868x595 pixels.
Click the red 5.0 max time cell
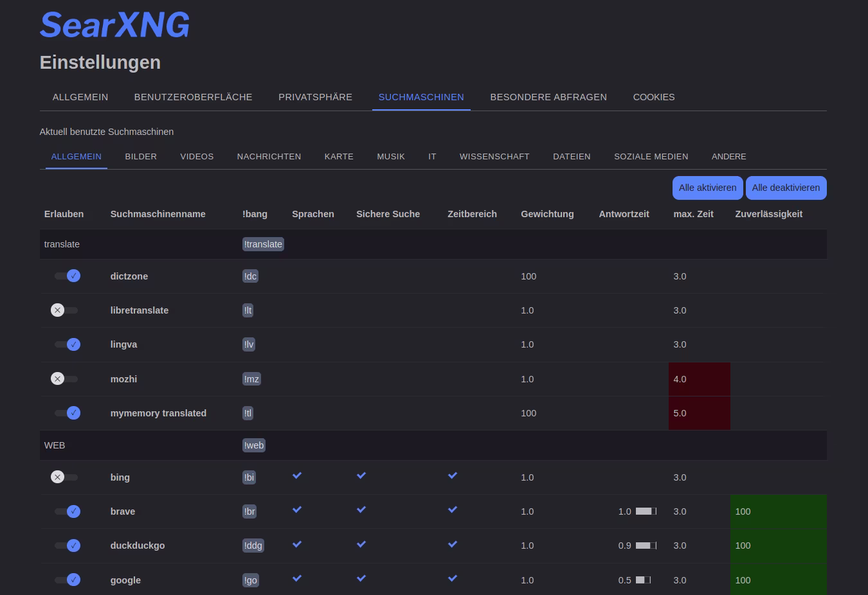click(x=700, y=413)
